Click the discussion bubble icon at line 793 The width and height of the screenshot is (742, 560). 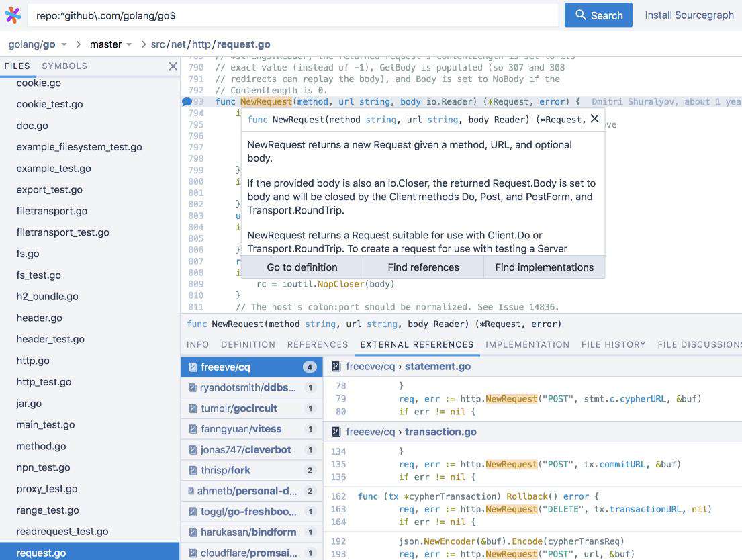187,101
